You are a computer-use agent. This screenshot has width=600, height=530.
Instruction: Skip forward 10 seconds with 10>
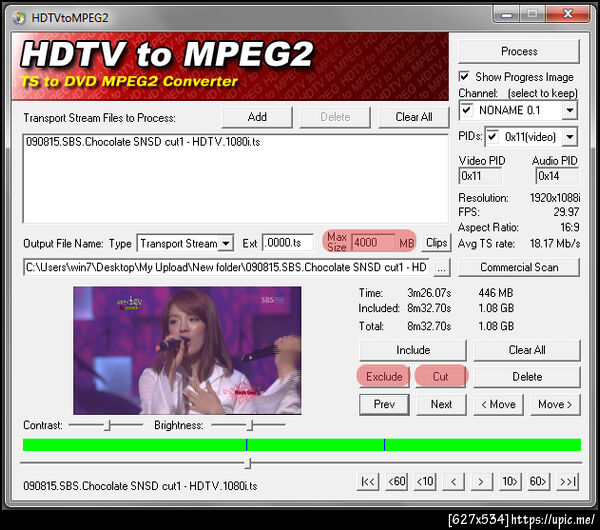[510, 481]
